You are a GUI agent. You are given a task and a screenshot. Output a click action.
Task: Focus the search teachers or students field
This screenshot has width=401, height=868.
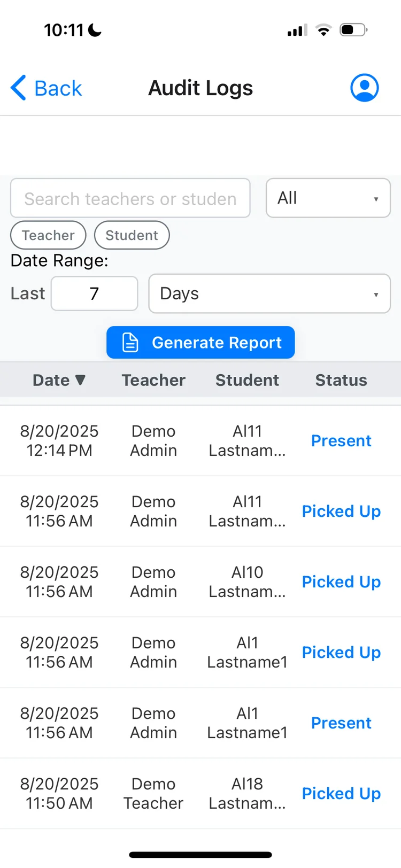130,198
